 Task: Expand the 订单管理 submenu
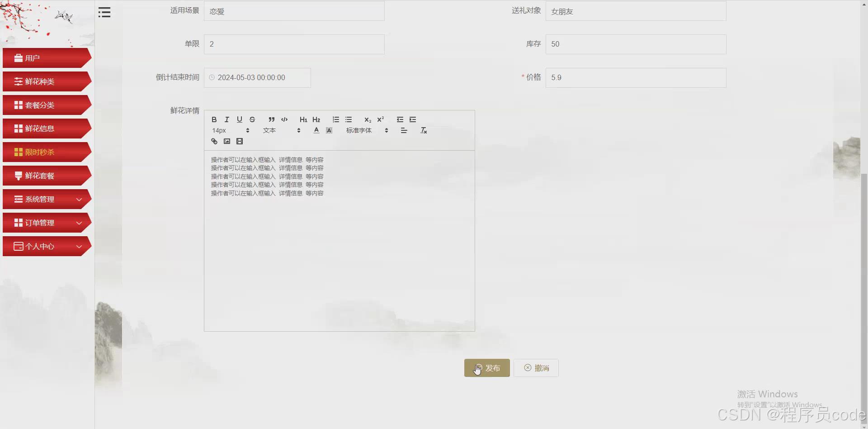(47, 223)
